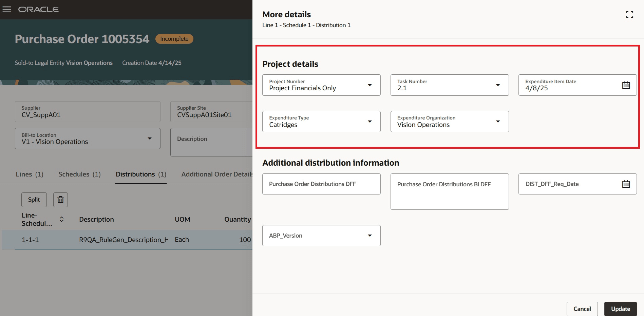Click the Oracle logo
The height and width of the screenshot is (316, 644).
point(38,10)
